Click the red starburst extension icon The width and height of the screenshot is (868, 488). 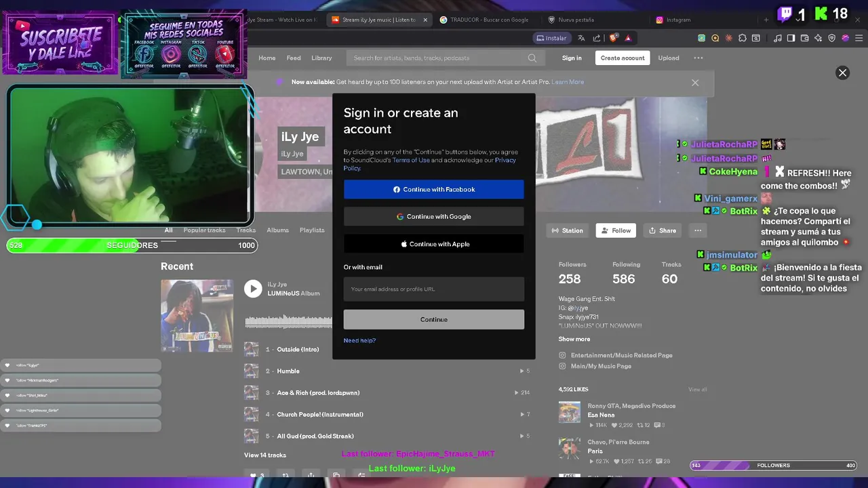pyautogui.click(x=729, y=38)
